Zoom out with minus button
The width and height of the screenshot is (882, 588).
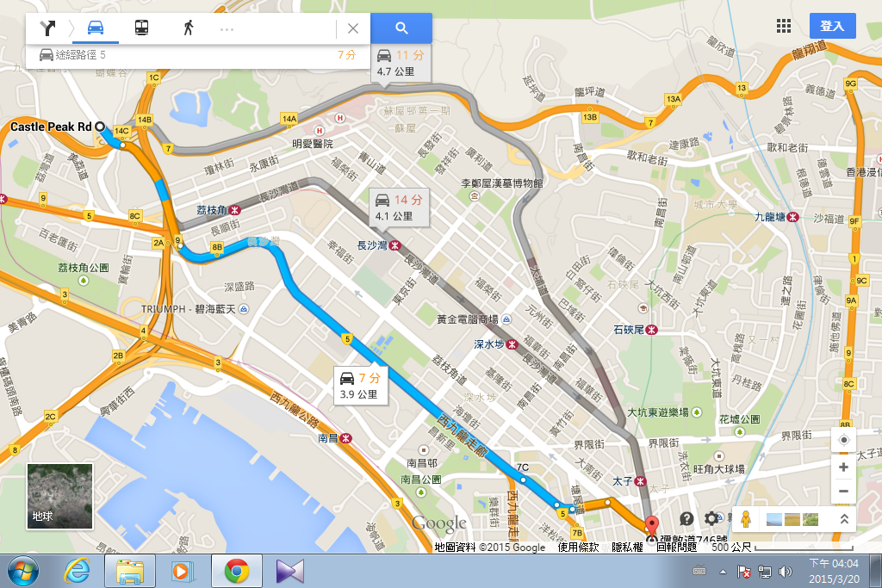click(844, 492)
